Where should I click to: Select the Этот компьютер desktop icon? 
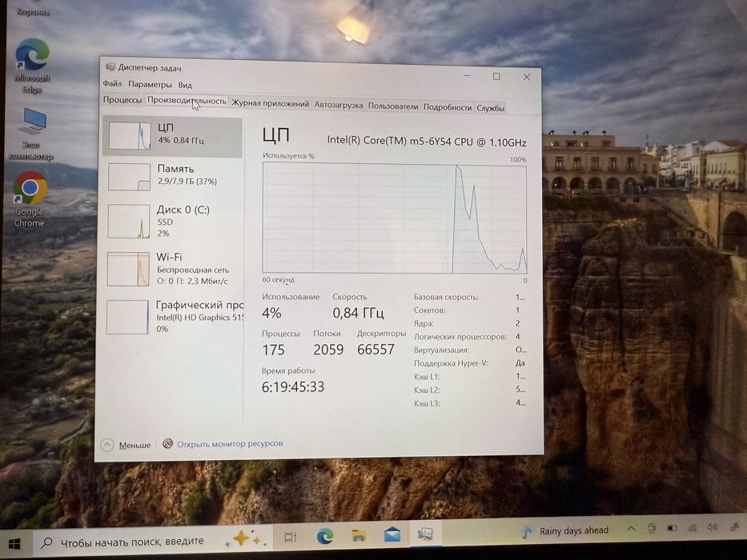pos(31,134)
